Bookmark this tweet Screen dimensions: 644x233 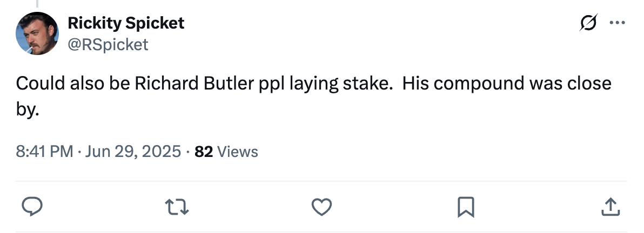point(466,207)
